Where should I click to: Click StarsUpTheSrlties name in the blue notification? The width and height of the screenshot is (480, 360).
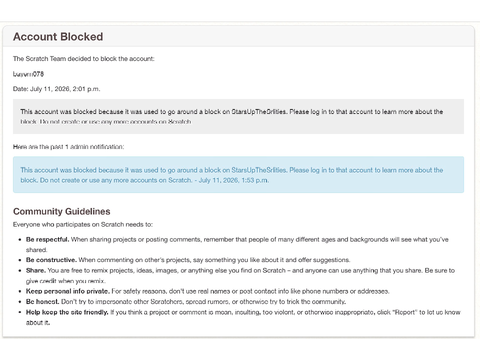(259, 170)
